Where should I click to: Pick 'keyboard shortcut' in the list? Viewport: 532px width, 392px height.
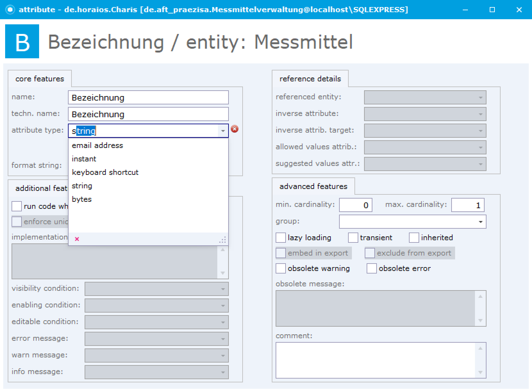pyautogui.click(x=148, y=172)
